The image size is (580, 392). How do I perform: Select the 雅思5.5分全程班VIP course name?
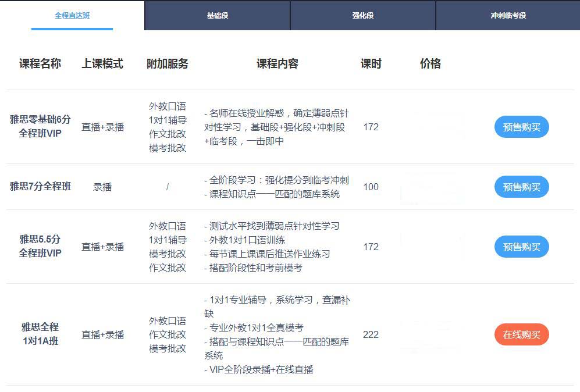tap(40, 246)
